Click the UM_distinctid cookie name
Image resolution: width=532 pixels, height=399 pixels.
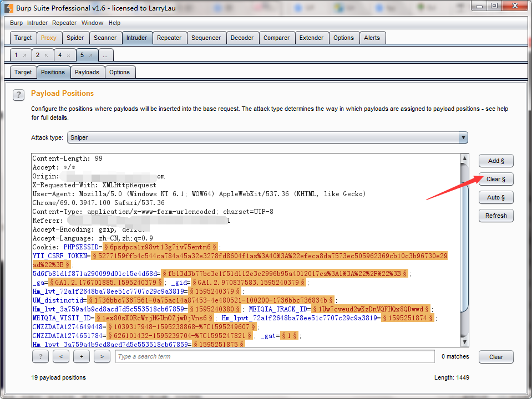[58, 300]
